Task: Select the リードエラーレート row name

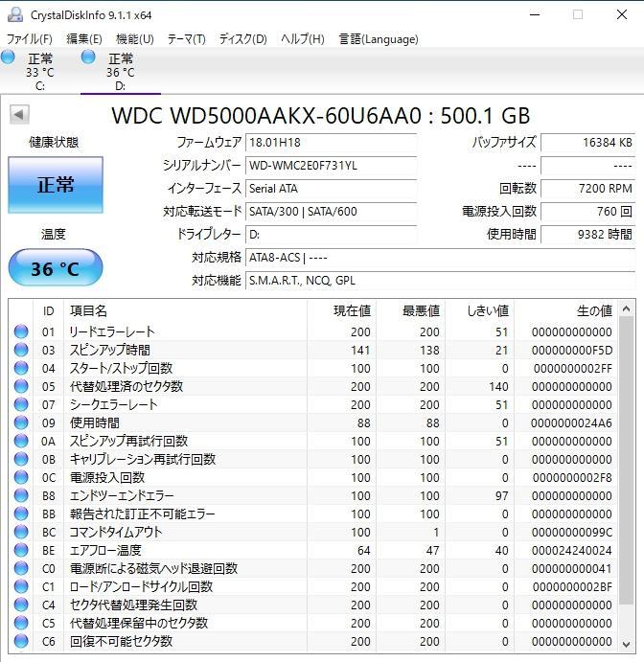Action: (112, 331)
